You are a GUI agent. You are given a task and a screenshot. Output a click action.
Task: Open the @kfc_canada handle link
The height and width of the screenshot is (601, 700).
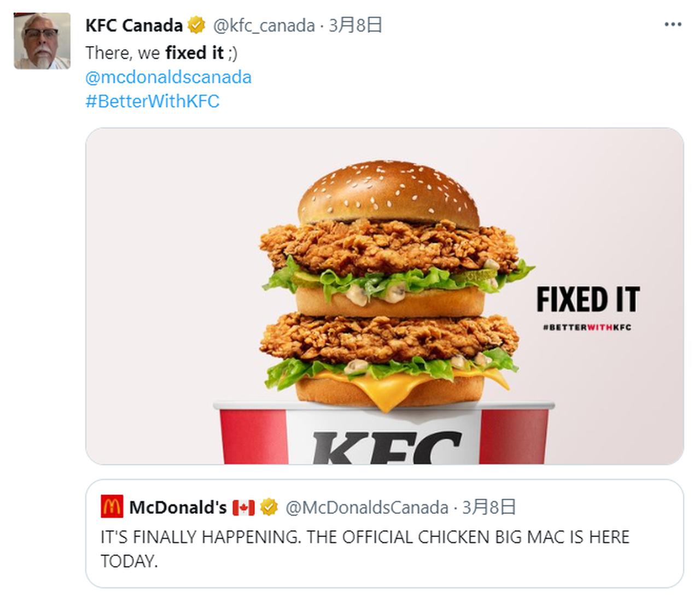tap(263, 25)
